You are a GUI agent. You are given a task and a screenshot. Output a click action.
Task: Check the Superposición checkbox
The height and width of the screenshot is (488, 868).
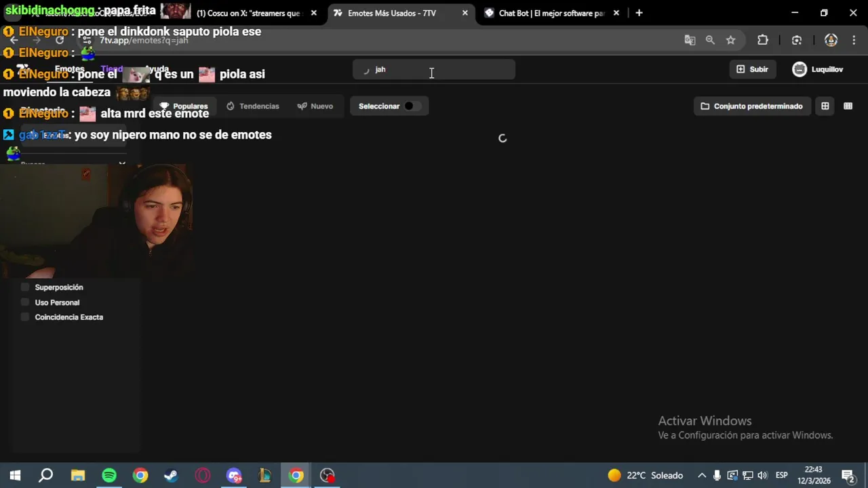25,287
